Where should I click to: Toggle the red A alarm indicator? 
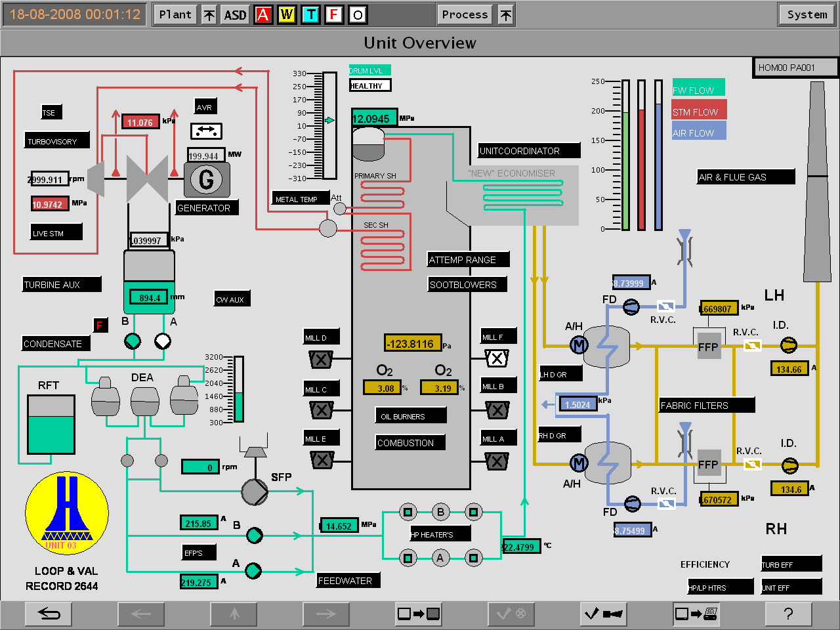[263, 14]
